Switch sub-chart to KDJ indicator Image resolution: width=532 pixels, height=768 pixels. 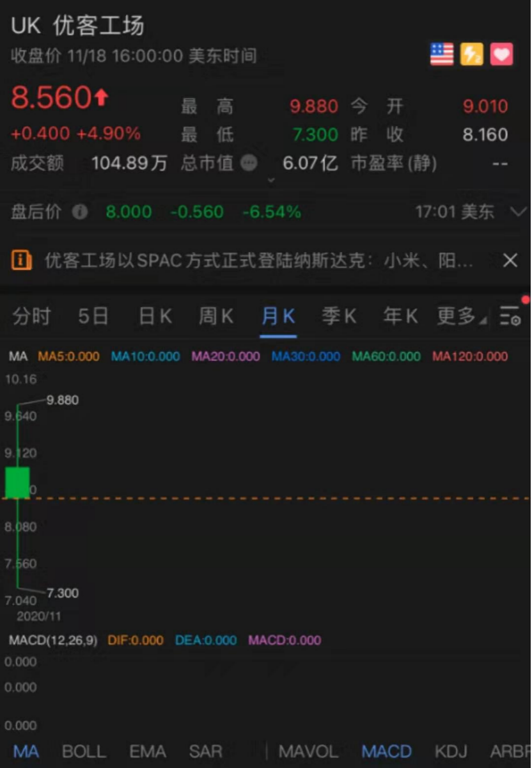coord(451,751)
